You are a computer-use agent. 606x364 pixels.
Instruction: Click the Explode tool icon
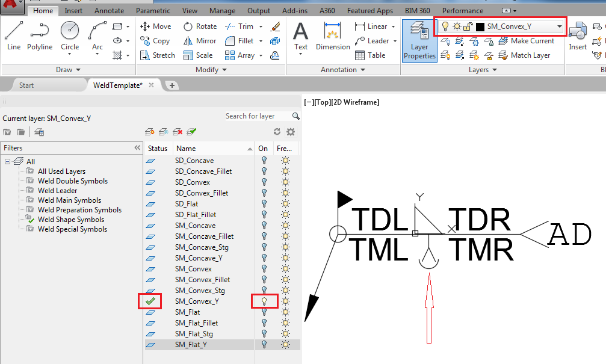[x=275, y=40]
